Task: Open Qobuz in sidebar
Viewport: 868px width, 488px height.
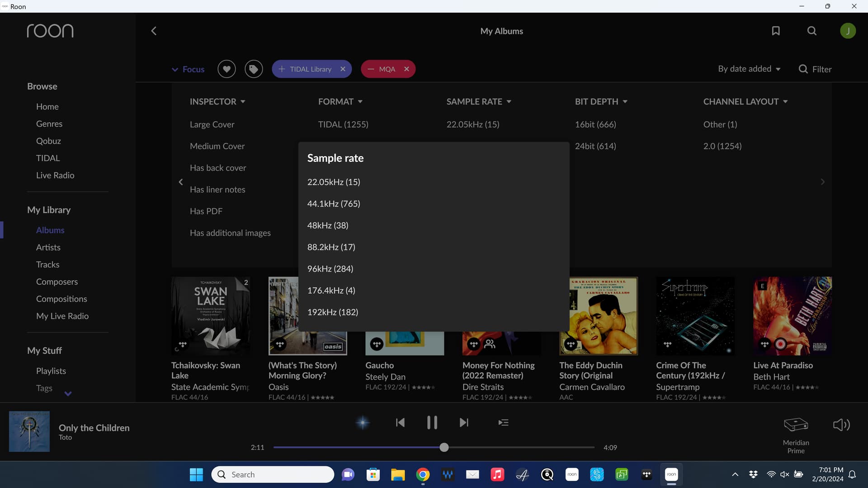Action: [x=48, y=141]
